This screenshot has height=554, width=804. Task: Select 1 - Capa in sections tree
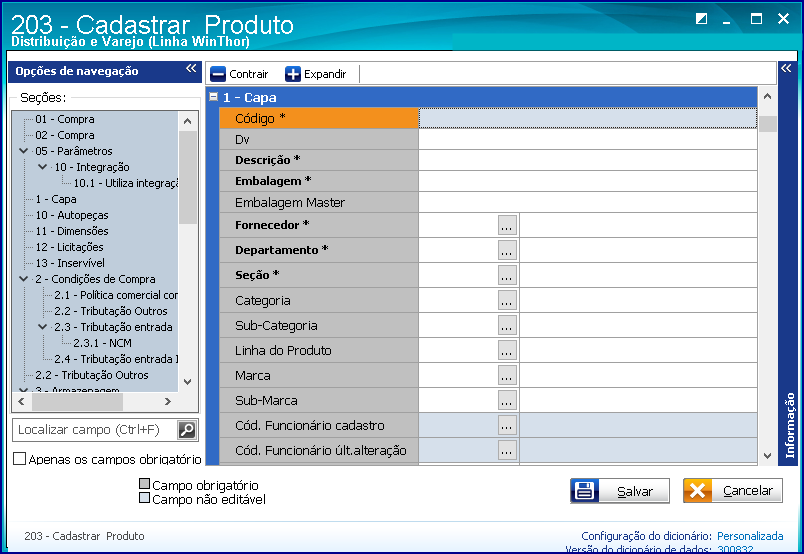[x=56, y=199]
